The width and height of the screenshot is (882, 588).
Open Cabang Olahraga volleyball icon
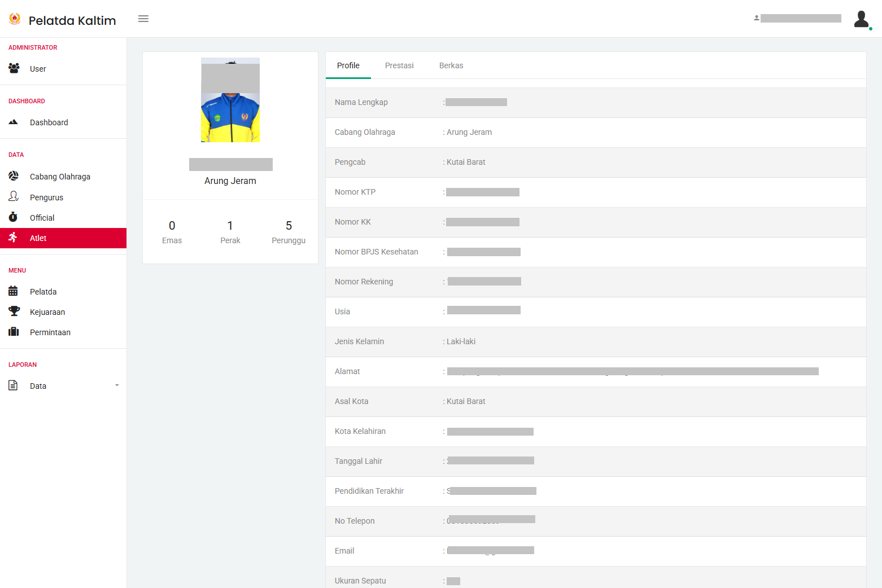click(x=14, y=176)
